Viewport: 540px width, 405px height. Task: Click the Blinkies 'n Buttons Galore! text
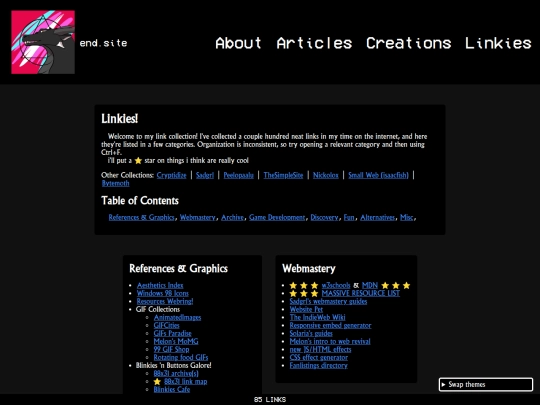pyautogui.click(x=174, y=365)
